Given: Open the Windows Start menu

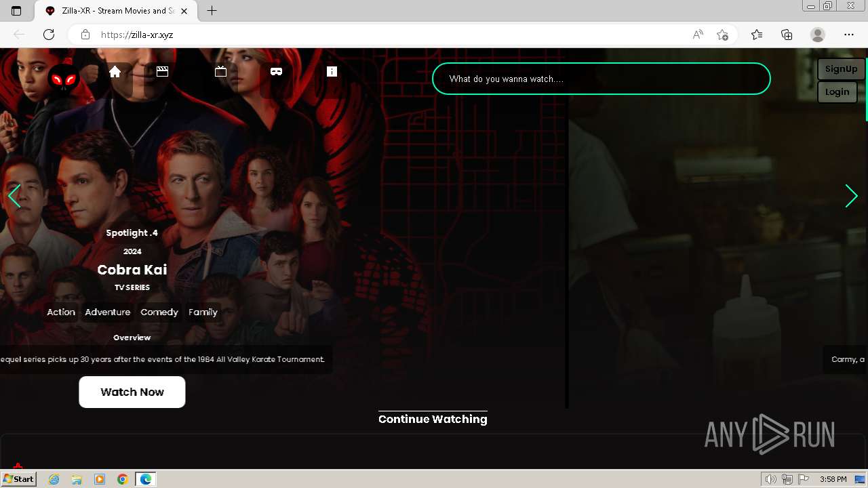Looking at the screenshot, I should click(18, 479).
